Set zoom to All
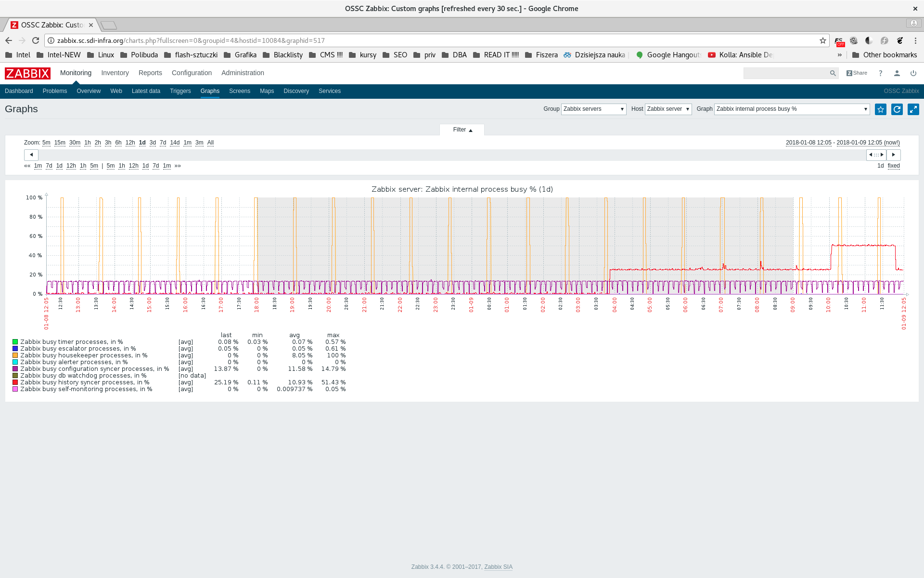This screenshot has width=924, height=578. (x=210, y=143)
